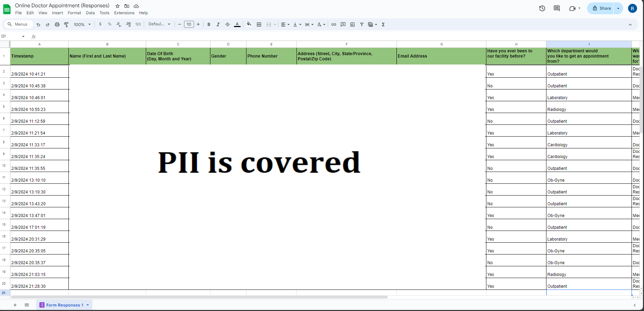Click the Meet video camera icon

point(572,8)
